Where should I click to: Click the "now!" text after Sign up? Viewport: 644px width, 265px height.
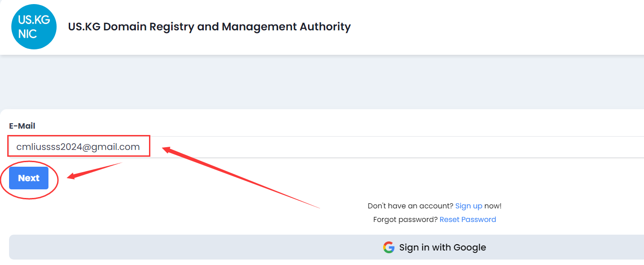tap(493, 206)
